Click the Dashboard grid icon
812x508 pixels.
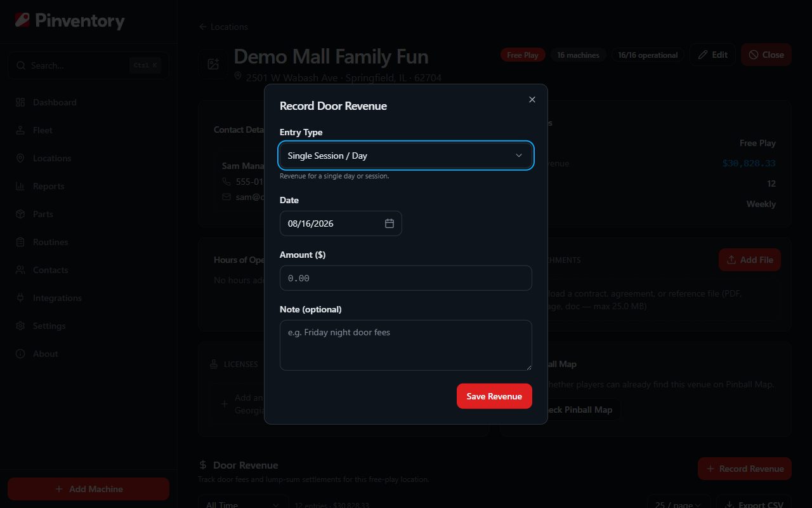click(x=20, y=102)
